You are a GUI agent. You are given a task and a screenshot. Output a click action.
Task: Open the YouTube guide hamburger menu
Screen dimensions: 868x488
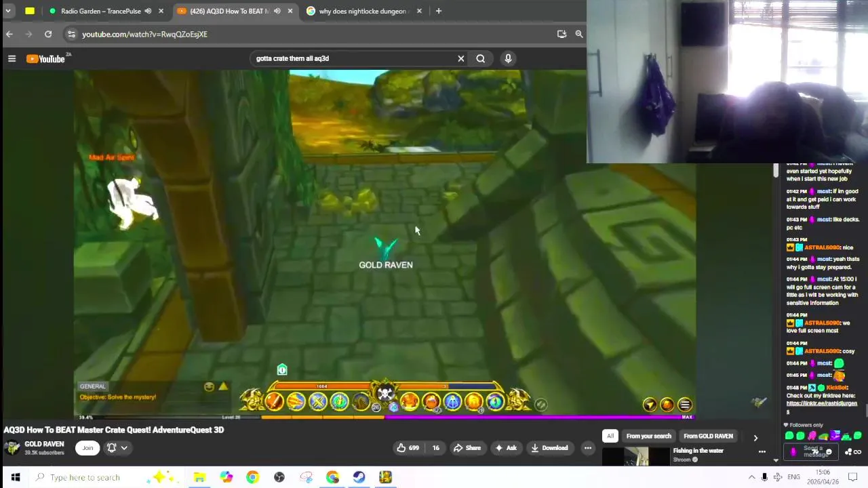[12, 59]
